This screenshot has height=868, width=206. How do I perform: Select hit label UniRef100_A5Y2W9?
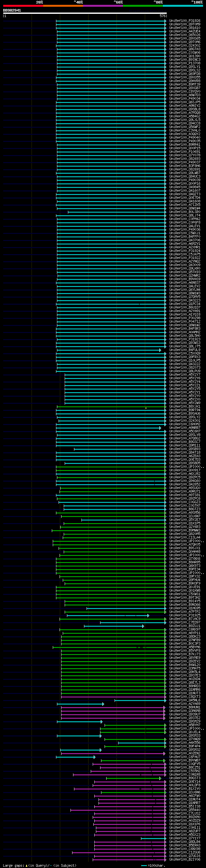tap(185, 403)
